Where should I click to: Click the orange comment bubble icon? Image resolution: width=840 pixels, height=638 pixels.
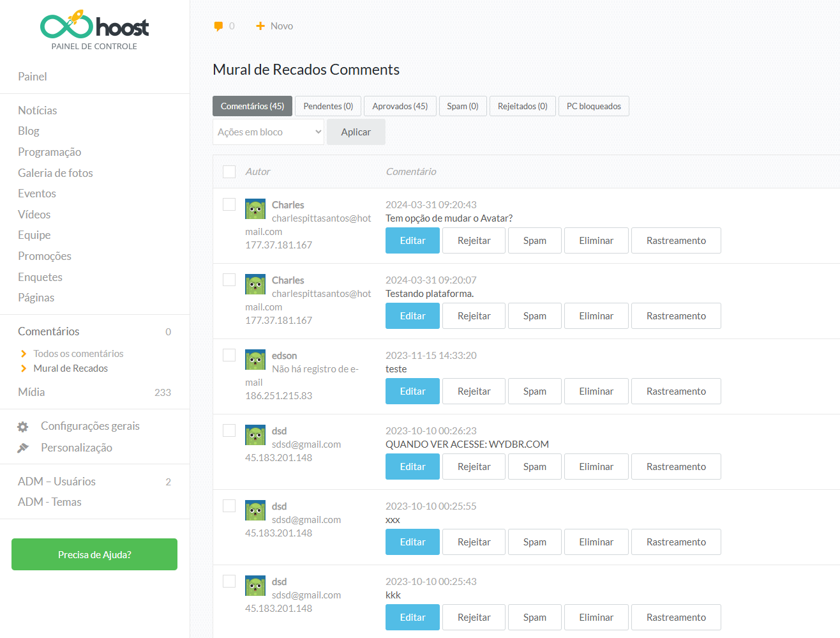click(218, 26)
